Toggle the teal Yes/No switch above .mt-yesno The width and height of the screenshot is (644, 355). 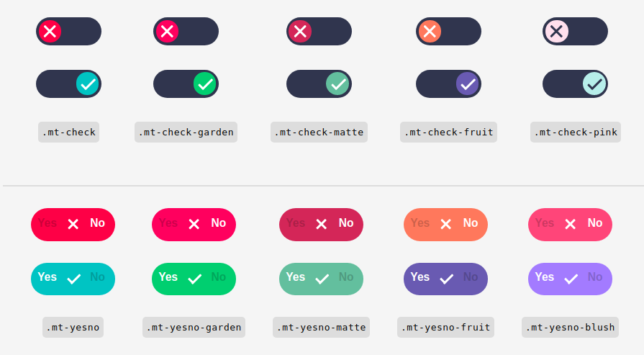click(x=73, y=279)
